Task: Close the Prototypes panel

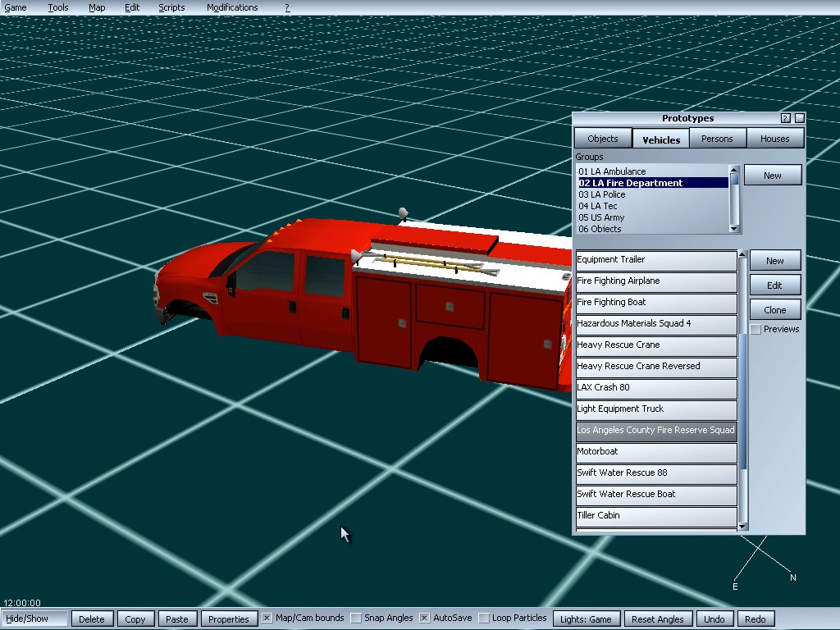Action: coord(799,118)
